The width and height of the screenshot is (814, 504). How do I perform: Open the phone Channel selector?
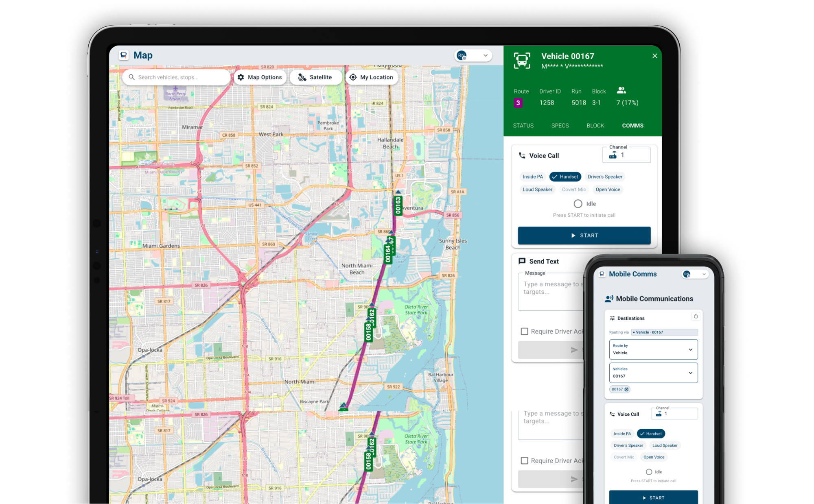pyautogui.click(x=674, y=414)
